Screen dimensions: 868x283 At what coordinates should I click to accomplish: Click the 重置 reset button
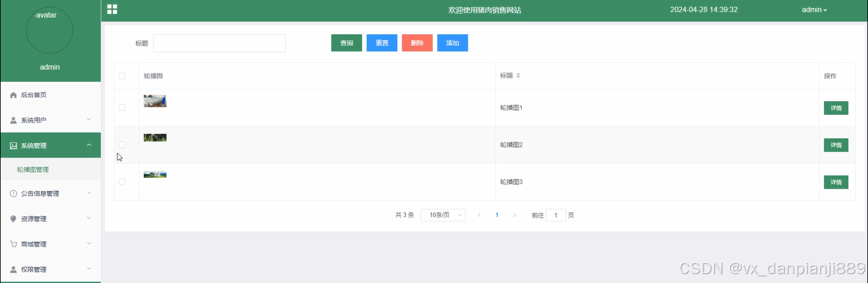(382, 43)
